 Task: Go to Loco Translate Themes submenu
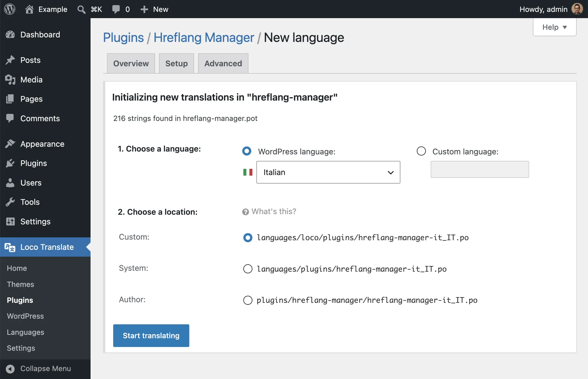pyautogui.click(x=20, y=284)
